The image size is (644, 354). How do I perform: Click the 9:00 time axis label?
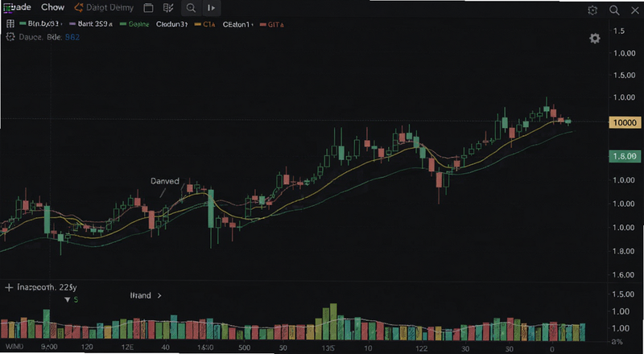[49, 348]
